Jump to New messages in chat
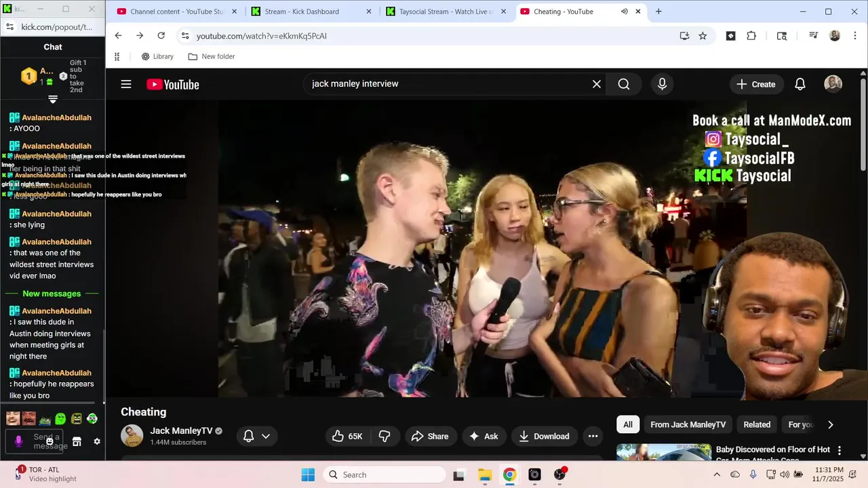The image size is (868, 488). point(52,293)
